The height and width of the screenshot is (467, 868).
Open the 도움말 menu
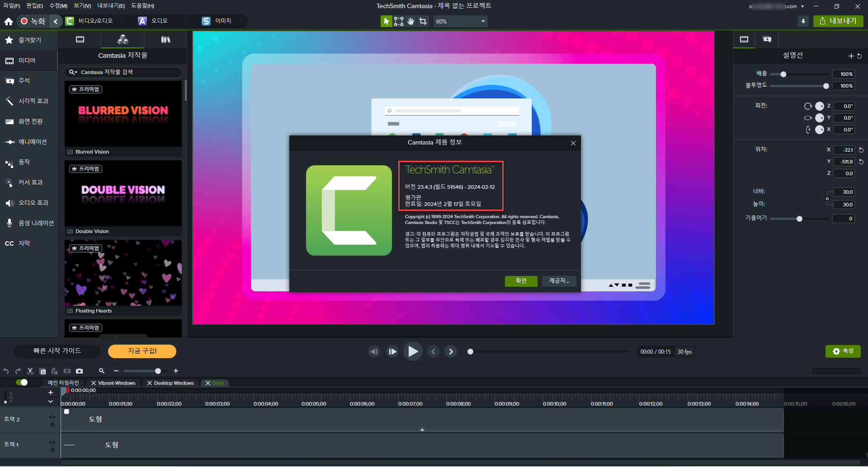143,6
